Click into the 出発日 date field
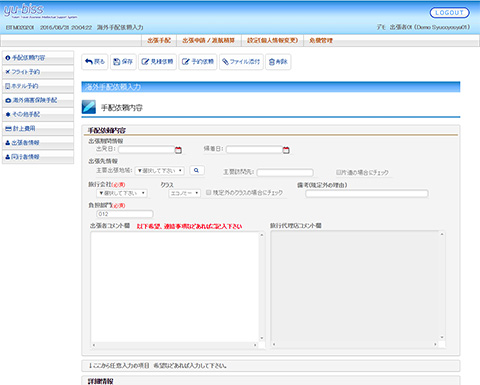The width and height of the screenshot is (480, 385). tap(146, 150)
